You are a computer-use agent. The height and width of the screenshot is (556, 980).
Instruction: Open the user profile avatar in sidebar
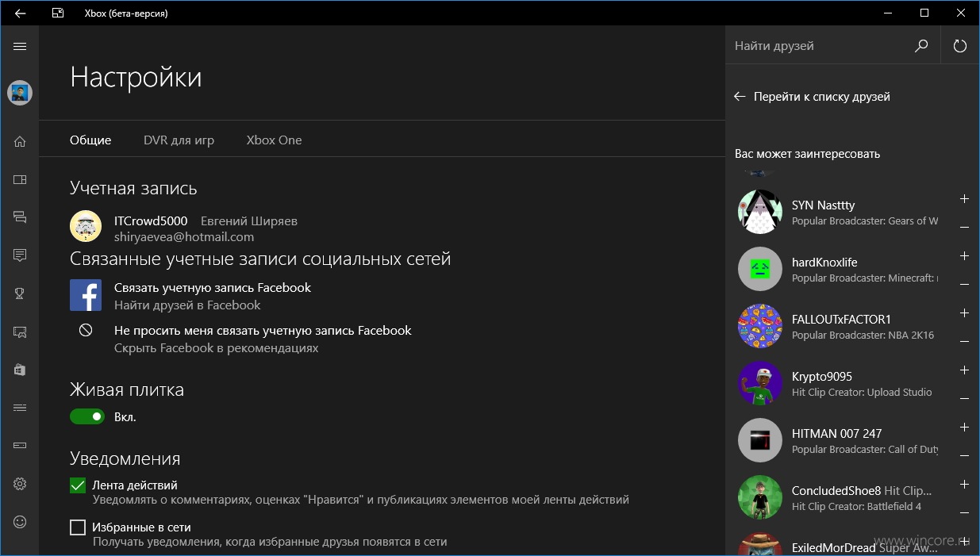click(20, 93)
